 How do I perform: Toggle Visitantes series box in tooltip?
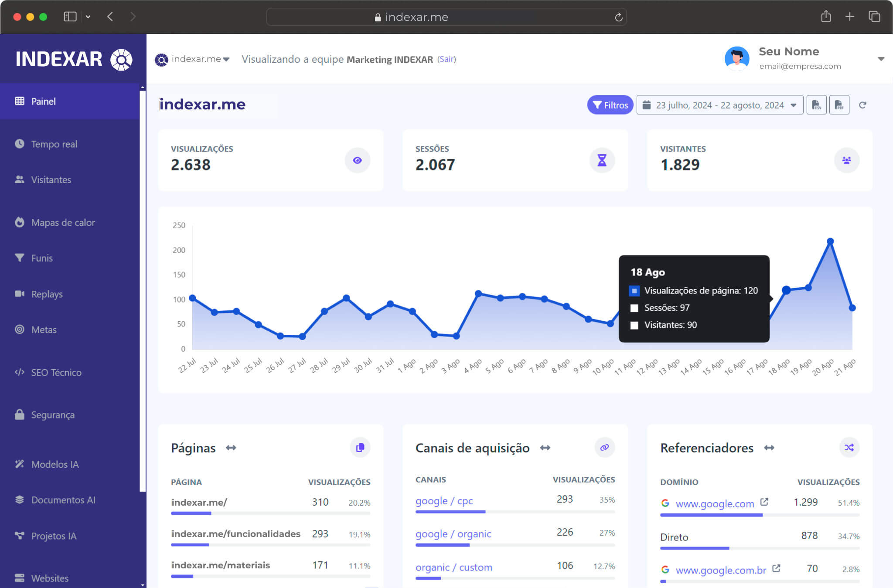634,325
